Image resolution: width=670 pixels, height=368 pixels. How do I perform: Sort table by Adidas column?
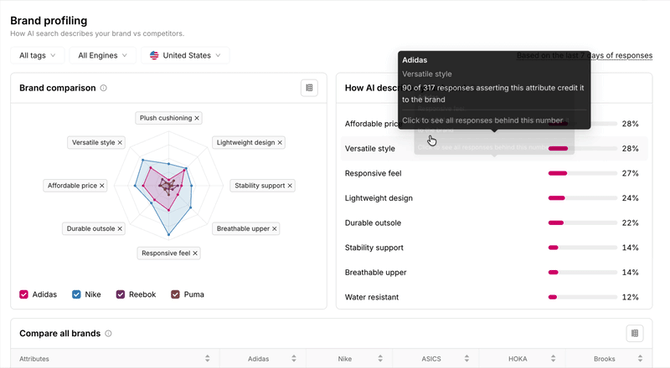[x=294, y=359]
